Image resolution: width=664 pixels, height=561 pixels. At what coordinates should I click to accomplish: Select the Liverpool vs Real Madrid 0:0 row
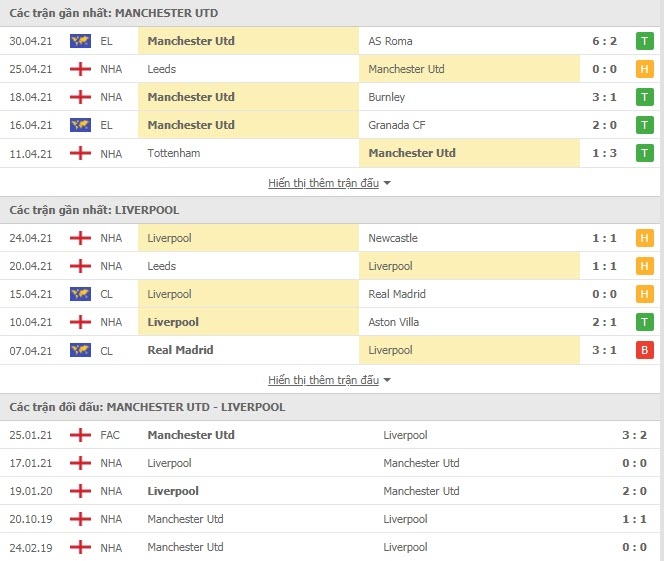pyautogui.click(x=330, y=294)
